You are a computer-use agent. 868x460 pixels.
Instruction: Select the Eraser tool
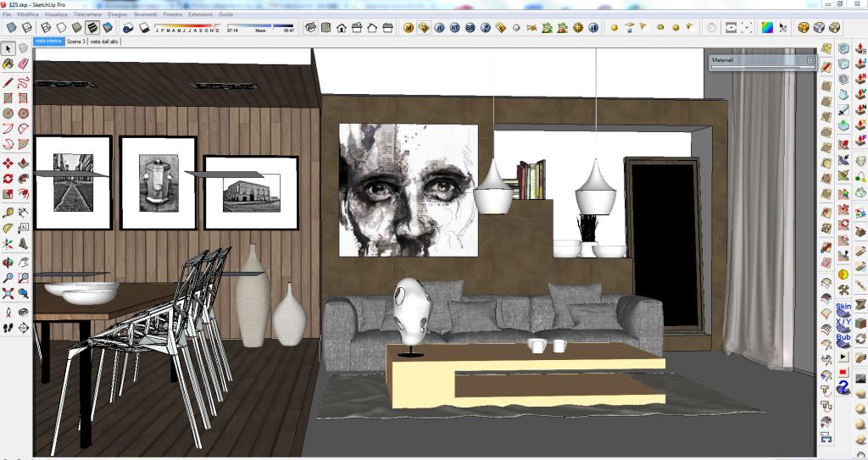pos(23,64)
